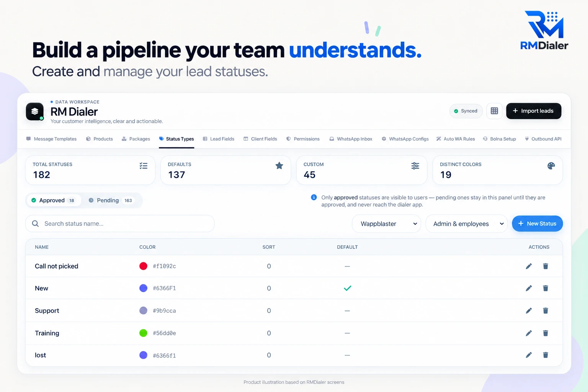Open the grid view icon button

tap(494, 111)
